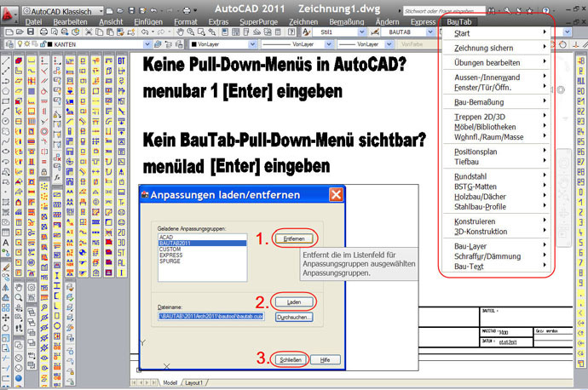
Task: Close the Anpassungen laden/entfernen dialog
Action: (336, 195)
